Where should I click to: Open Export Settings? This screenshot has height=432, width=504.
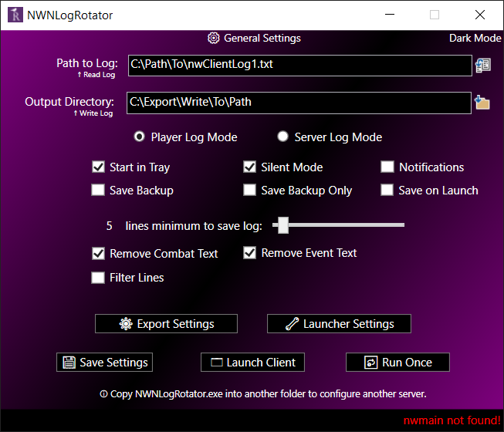click(x=166, y=324)
